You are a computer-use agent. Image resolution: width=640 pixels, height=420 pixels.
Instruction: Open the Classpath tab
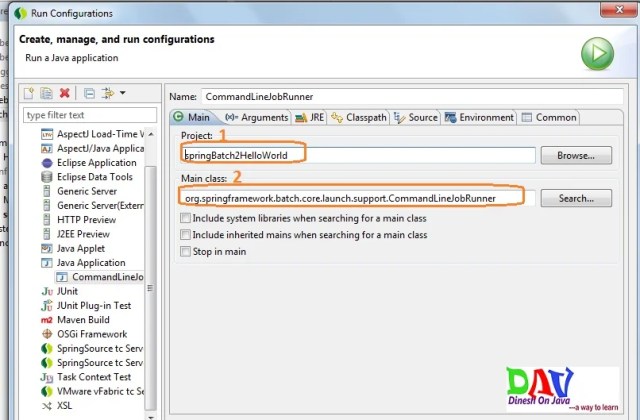coord(359,118)
